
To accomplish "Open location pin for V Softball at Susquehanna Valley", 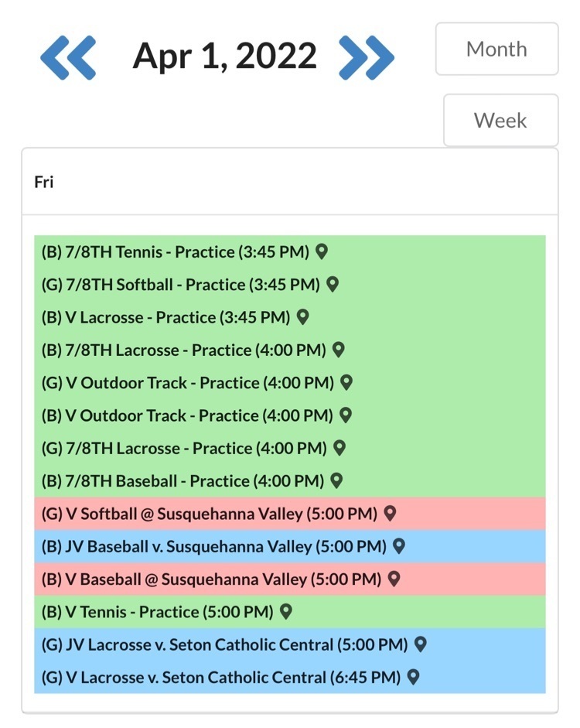I will tap(389, 513).
